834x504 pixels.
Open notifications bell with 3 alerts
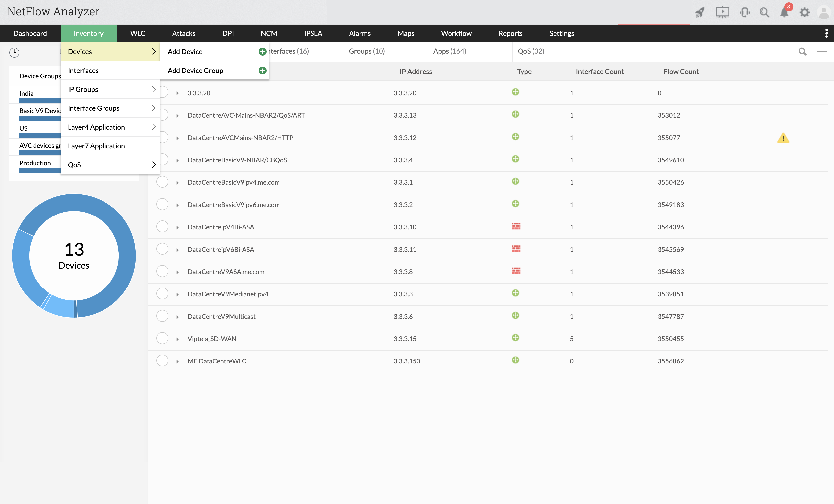point(784,12)
